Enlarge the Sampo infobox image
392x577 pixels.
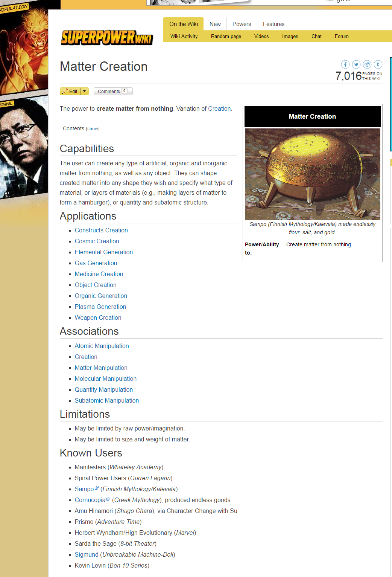(x=313, y=174)
